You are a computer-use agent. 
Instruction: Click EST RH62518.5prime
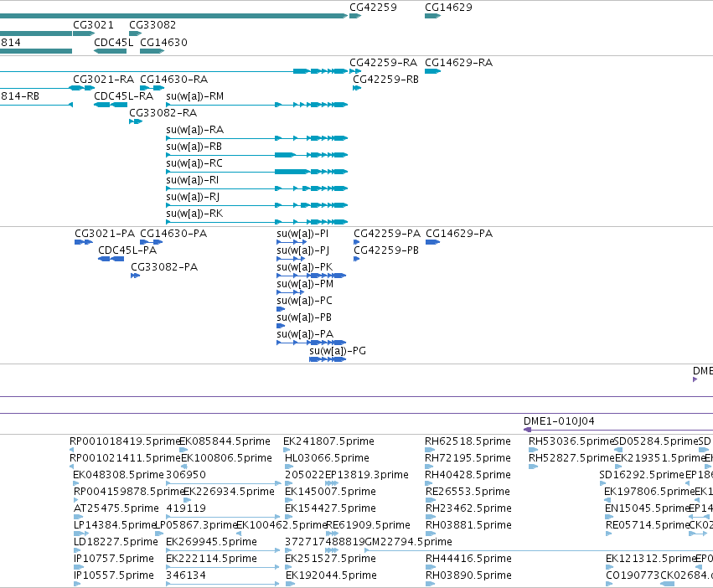tap(468, 441)
